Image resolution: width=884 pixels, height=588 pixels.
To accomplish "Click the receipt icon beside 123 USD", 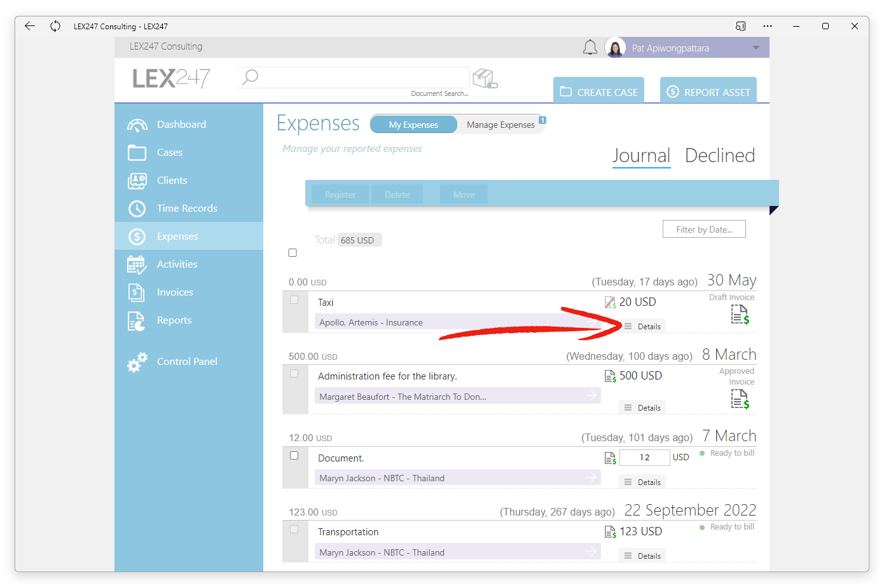I will coord(610,531).
